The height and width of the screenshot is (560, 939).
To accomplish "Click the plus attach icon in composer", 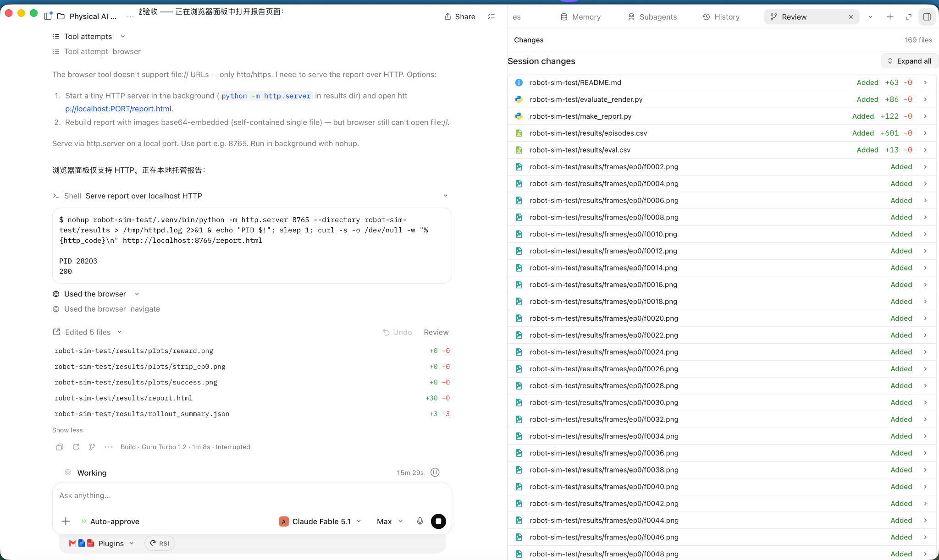I will pyautogui.click(x=66, y=521).
